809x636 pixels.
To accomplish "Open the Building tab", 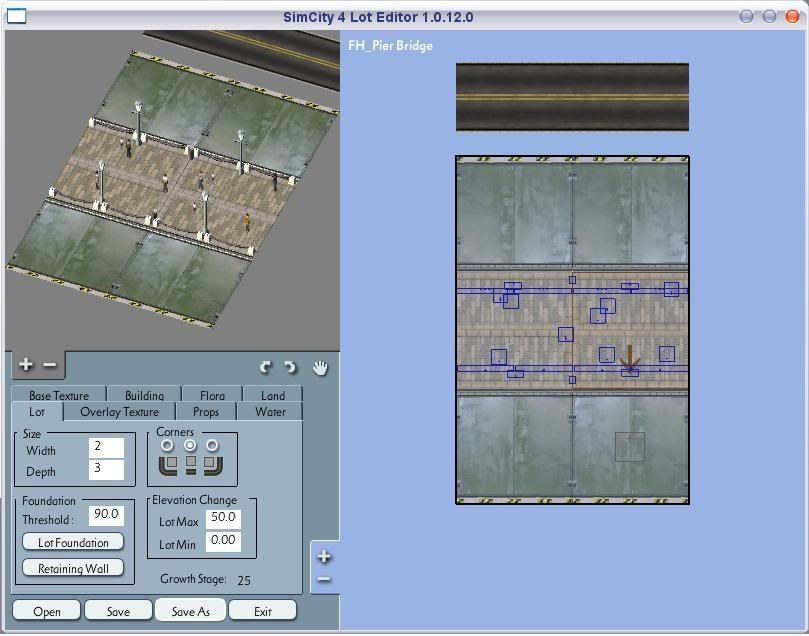I will click(144, 395).
